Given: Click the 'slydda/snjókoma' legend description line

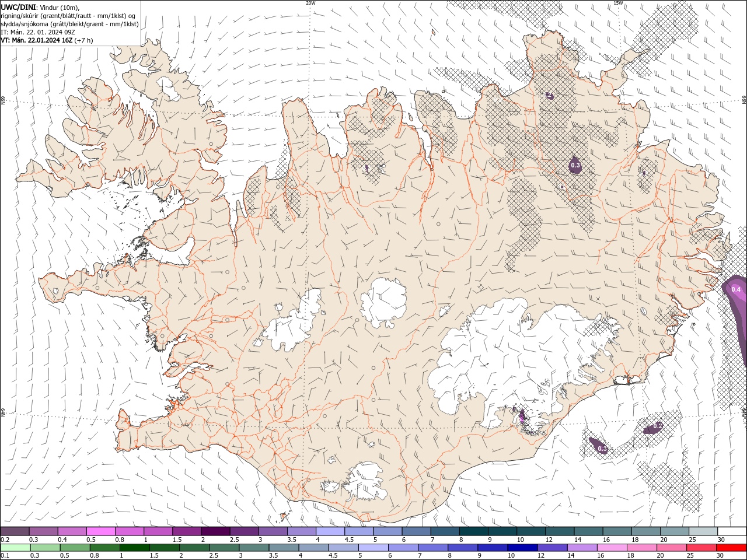Looking at the screenshot, I should 69,24.
